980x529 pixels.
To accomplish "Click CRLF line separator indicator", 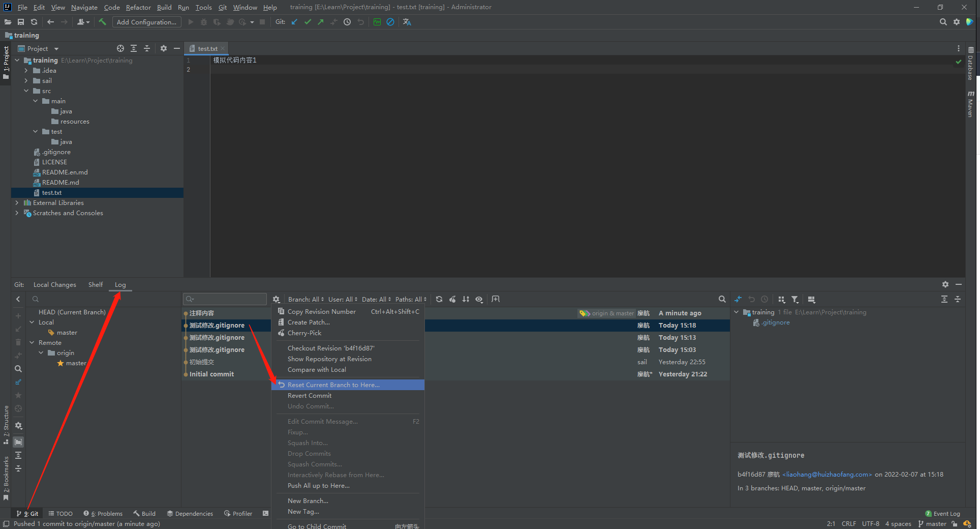I will pyautogui.click(x=848, y=523).
